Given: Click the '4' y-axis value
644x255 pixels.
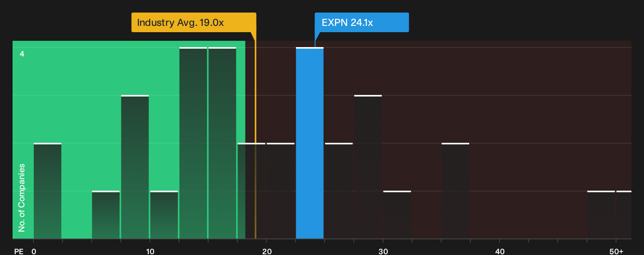Looking at the screenshot, I should tap(22, 54).
